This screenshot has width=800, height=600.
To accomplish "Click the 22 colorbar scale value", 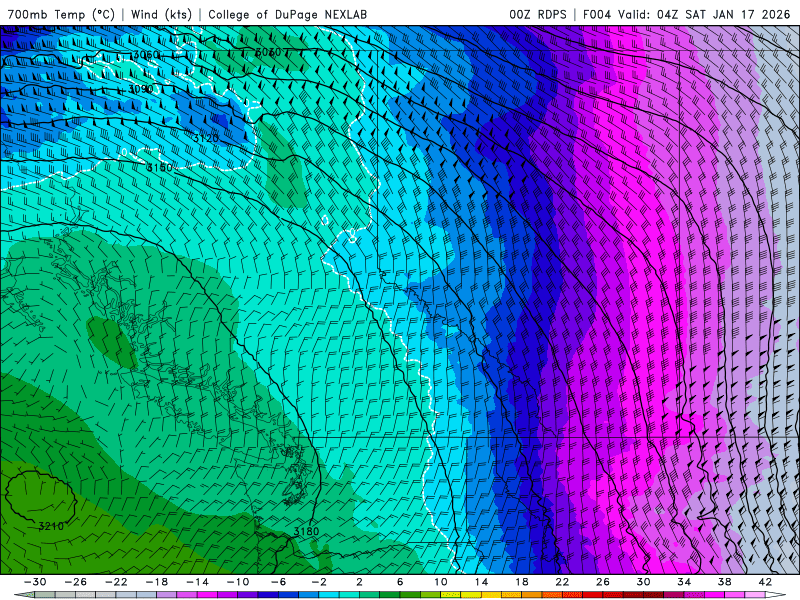I will [562, 582].
